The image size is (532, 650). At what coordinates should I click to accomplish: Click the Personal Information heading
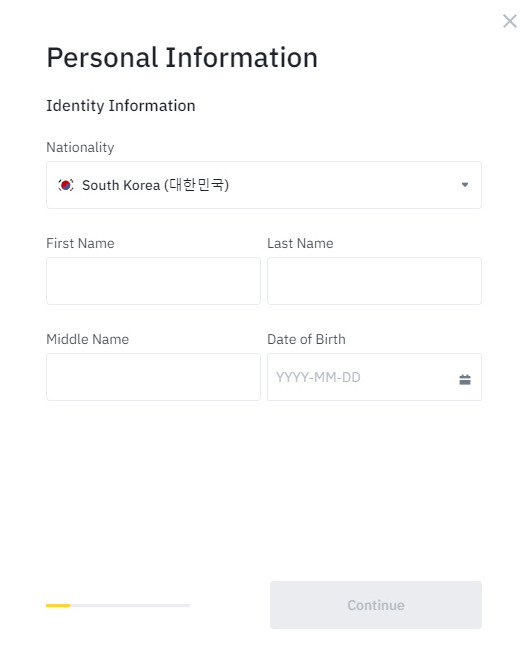tap(182, 57)
